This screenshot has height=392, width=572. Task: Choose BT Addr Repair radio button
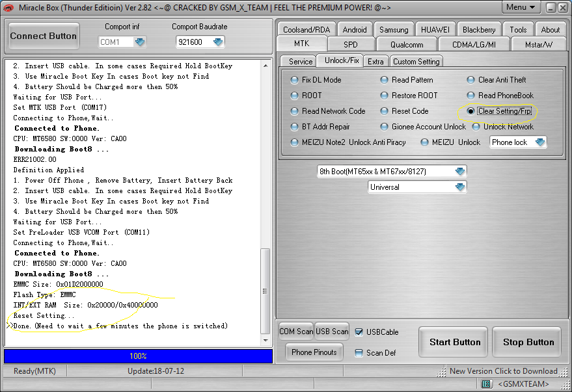pyautogui.click(x=294, y=127)
